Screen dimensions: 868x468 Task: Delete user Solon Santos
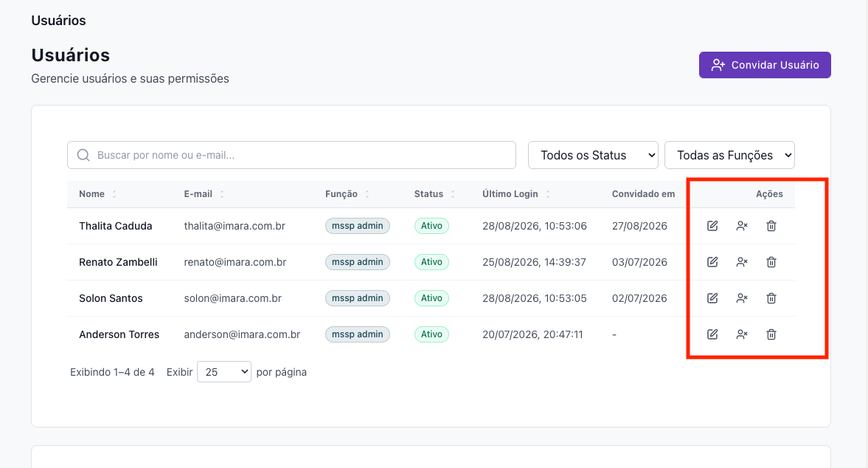pos(771,298)
